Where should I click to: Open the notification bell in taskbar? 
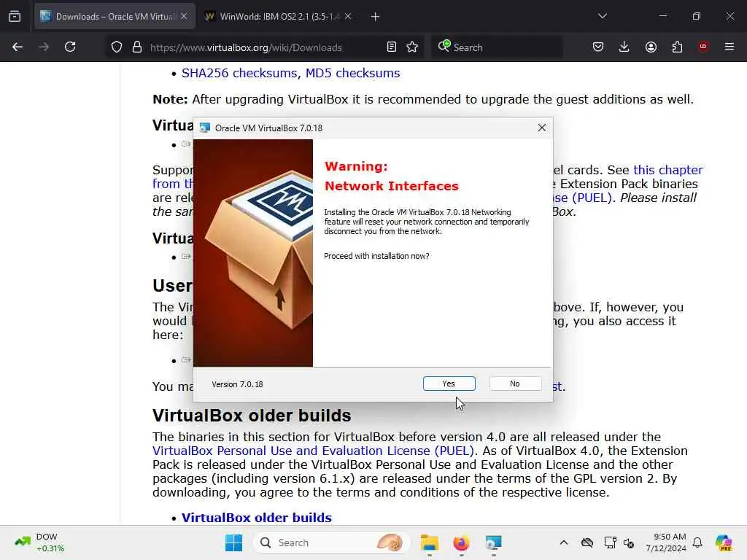point(697,542)
